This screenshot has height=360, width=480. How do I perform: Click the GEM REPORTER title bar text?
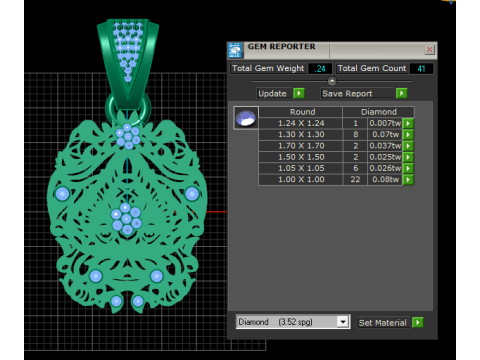click(281, 47)
